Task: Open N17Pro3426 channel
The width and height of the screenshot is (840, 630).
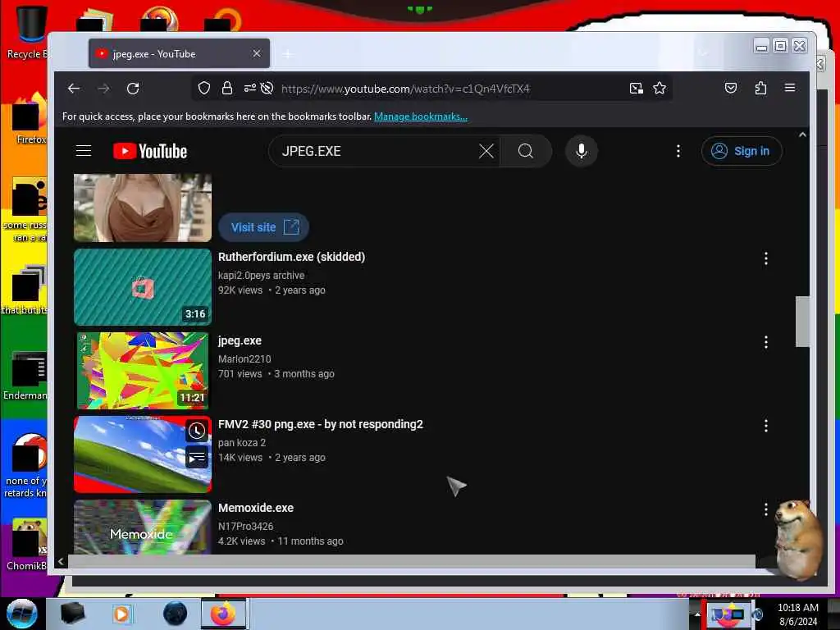Action: 245,526
